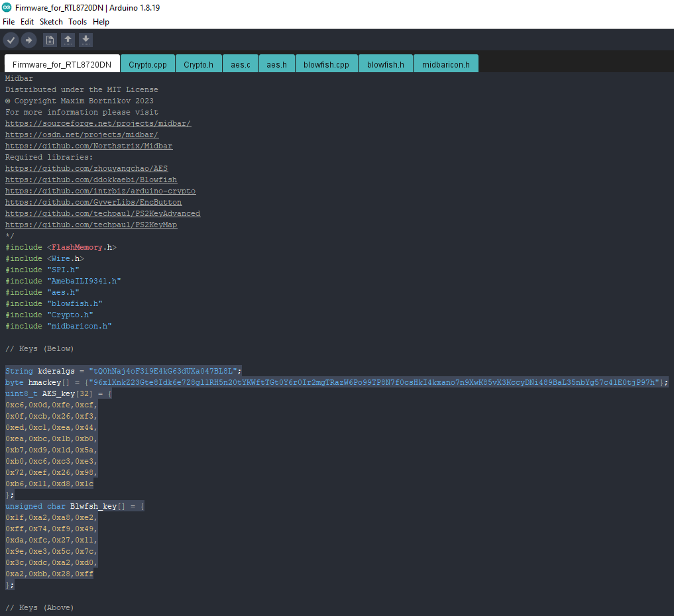This screenshot has width=674, height=616.
Task: Save the sketch with the Save icon
Action: click(85, 40)
